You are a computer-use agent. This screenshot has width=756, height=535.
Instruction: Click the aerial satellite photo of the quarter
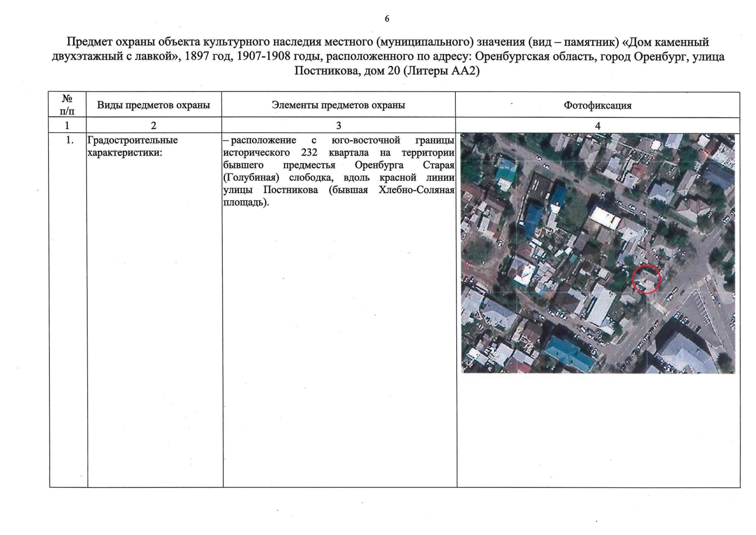click(598, 253)
